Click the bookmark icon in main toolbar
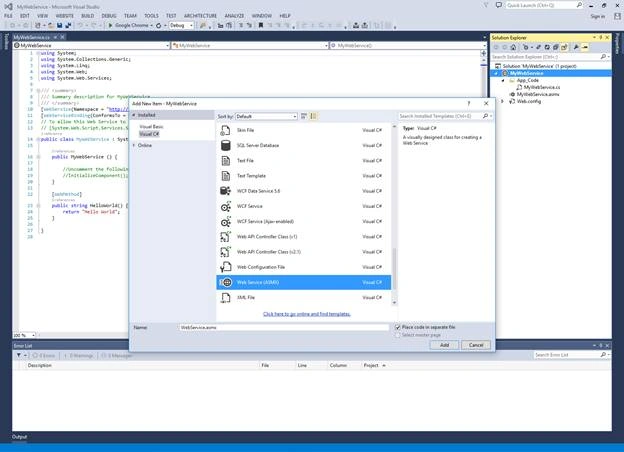This screenshot has height=452, width=624. point(261,25)
